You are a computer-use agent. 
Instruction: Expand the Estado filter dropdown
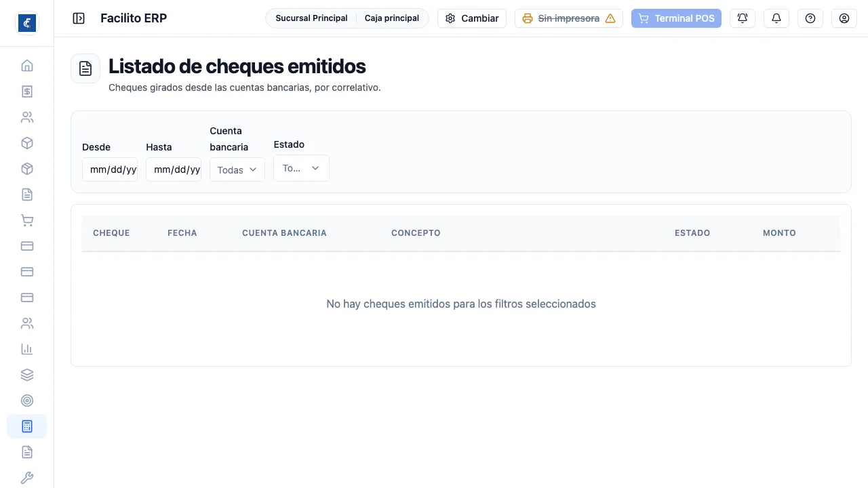301,168
